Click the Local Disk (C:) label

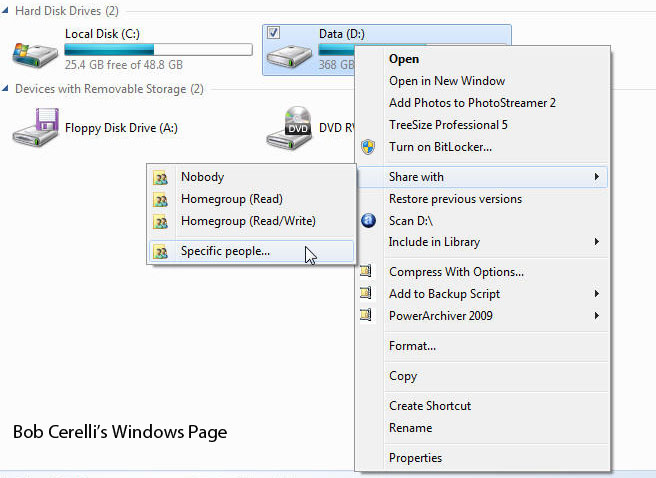[102, 34]
